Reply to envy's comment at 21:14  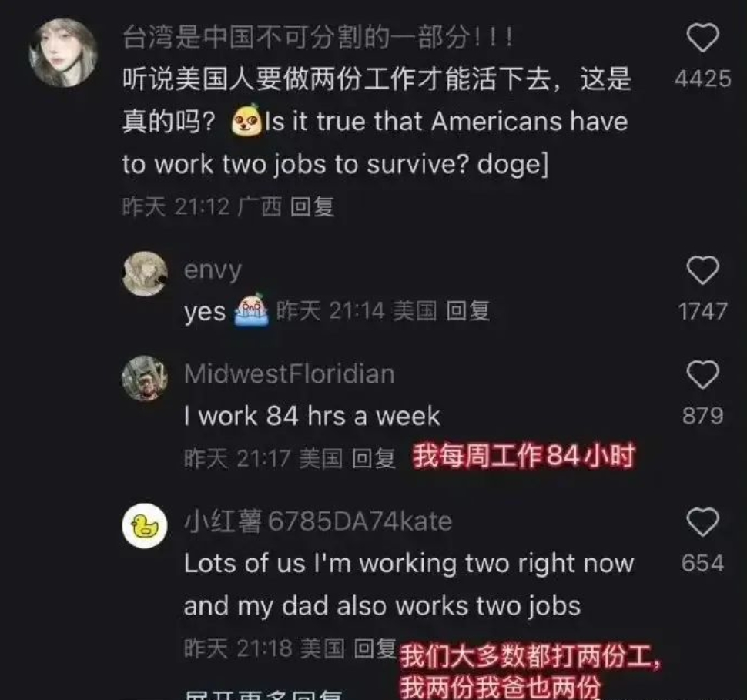click(x=467, y=310)
